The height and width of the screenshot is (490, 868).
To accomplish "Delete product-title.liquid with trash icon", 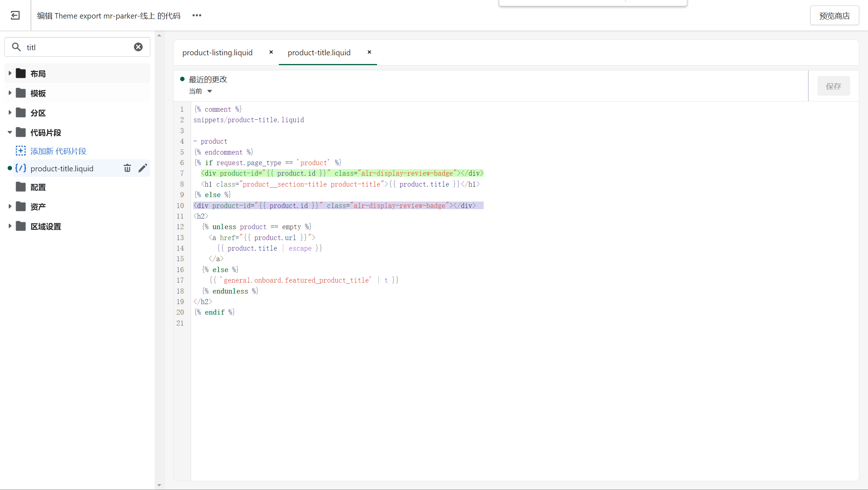I will point(127,168).
